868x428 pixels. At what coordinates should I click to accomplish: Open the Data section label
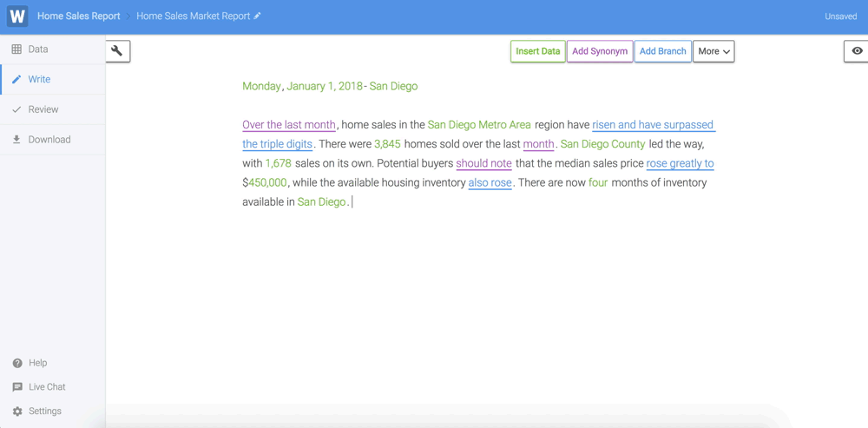click(x=38, y=49)
